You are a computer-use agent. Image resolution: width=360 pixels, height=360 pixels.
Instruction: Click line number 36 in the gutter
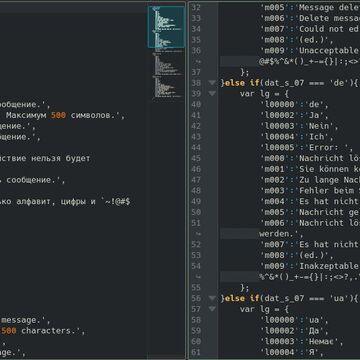coord(196,50)
